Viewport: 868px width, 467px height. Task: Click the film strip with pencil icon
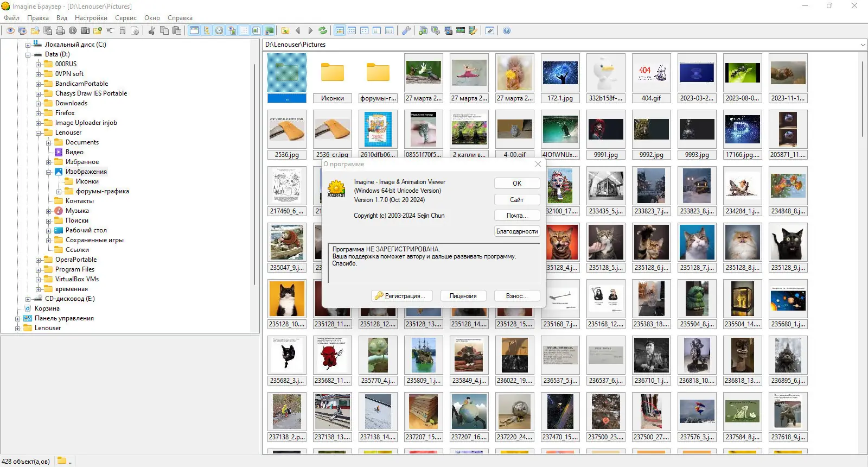coord(473,31)
